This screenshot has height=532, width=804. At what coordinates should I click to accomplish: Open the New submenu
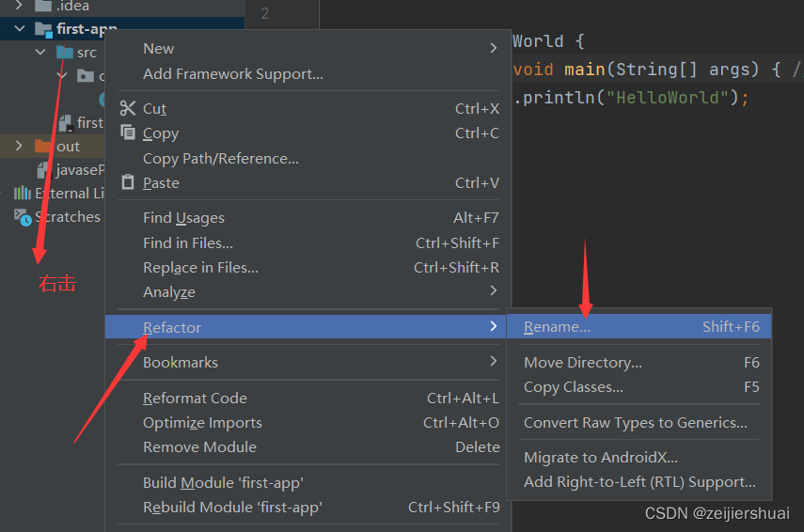[x=307, y=48]
